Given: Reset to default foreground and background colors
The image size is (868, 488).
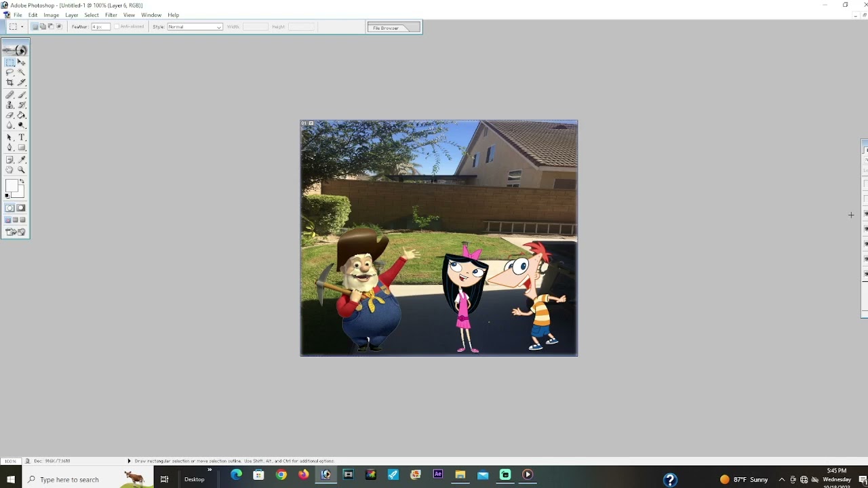Looking at the screenshot, I should 7,197.
